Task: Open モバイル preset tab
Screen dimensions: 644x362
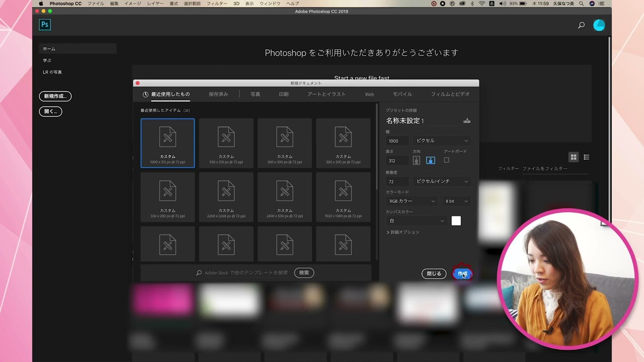Action: pyautogui.click(x=403, y=95)
